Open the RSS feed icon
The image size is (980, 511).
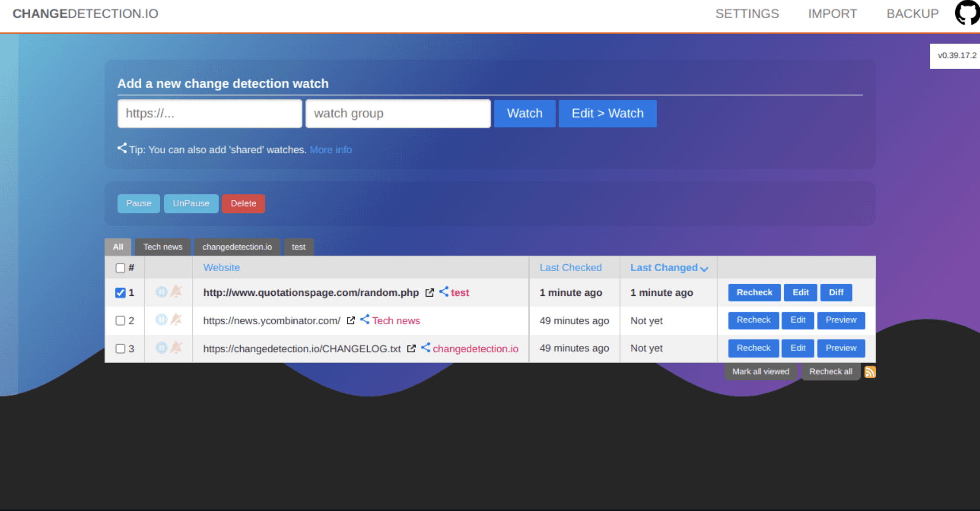(x=870, y=372)
